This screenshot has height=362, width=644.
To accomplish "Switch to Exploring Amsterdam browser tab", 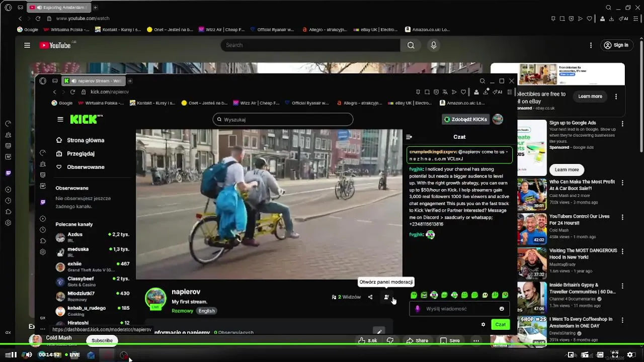I will click(59, 8).
